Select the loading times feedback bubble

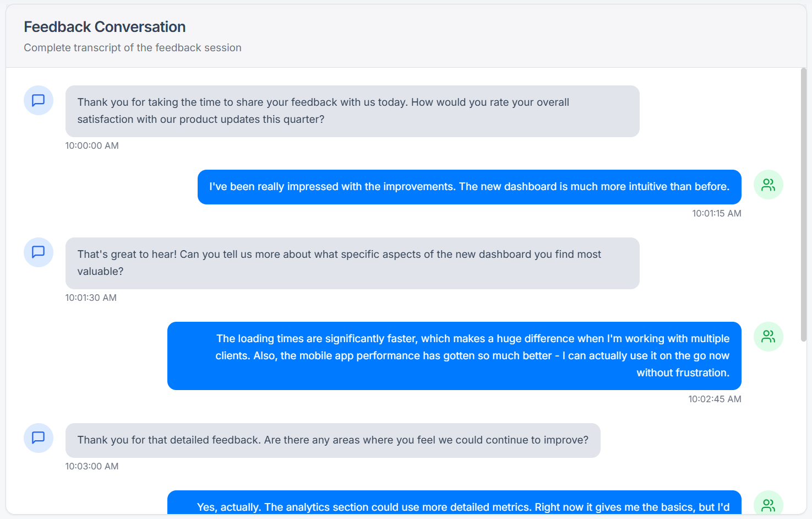(454, 355)
